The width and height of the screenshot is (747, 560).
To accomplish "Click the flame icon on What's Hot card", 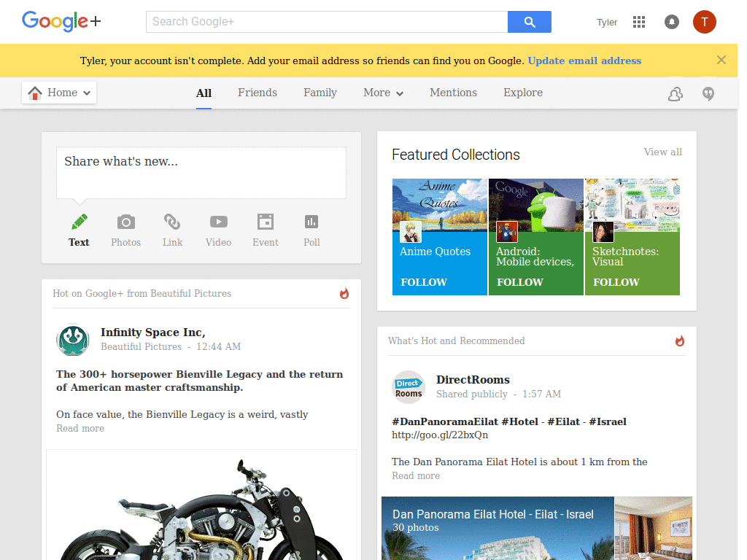I will pyautogui.click(x=680, y=341).
